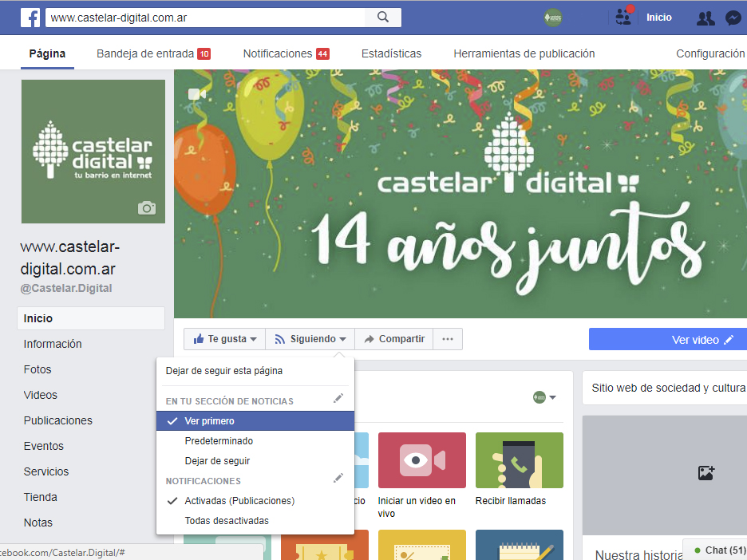
Task: Open Publicaciones in sidebar
Action: (x=58, y=421)
